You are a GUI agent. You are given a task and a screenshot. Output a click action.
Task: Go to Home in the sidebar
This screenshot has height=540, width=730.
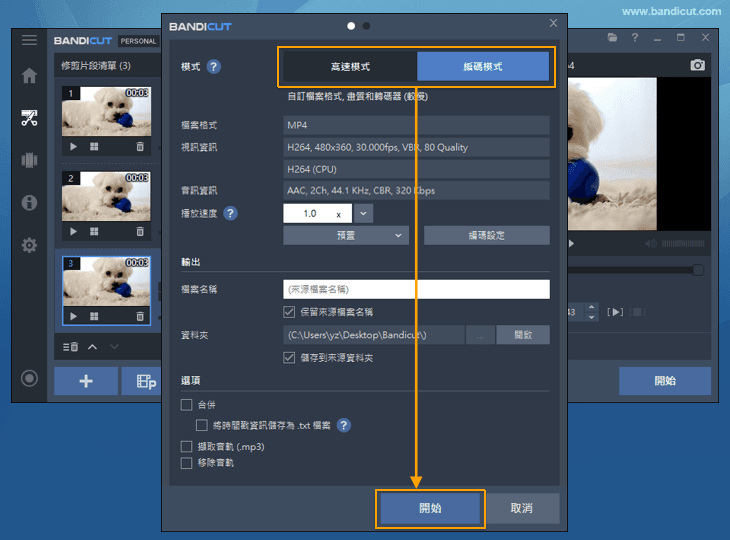[29, 75]
